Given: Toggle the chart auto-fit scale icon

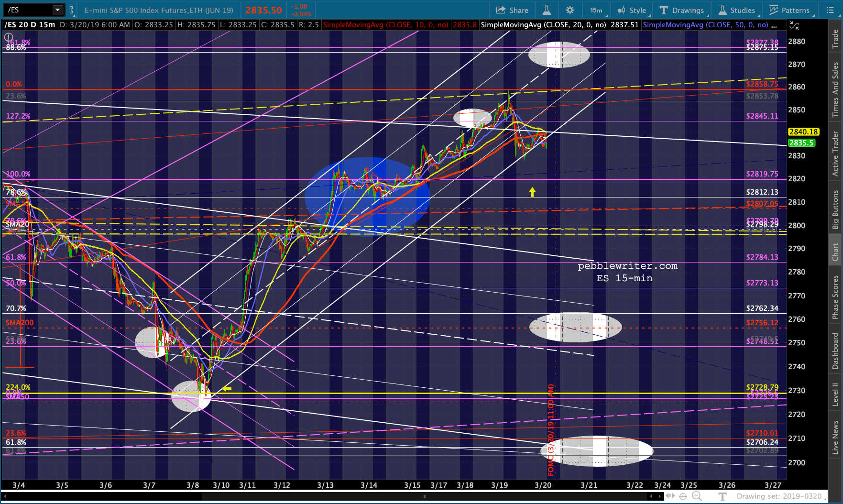Looking at the screenshot, I should pyautogui.click(x=794, y=25).
